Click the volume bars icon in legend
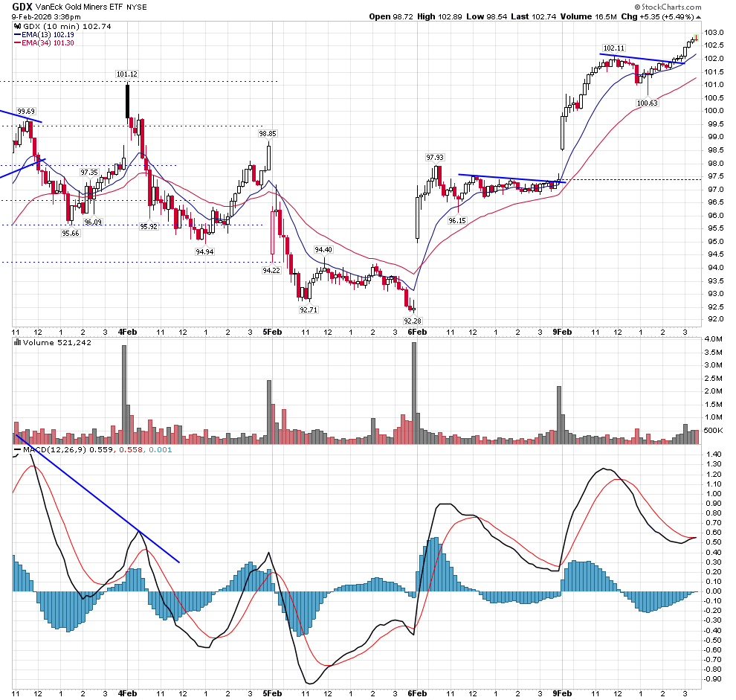Image resolution: width=736 pixels, height=700 pixels. pos(18,343)
